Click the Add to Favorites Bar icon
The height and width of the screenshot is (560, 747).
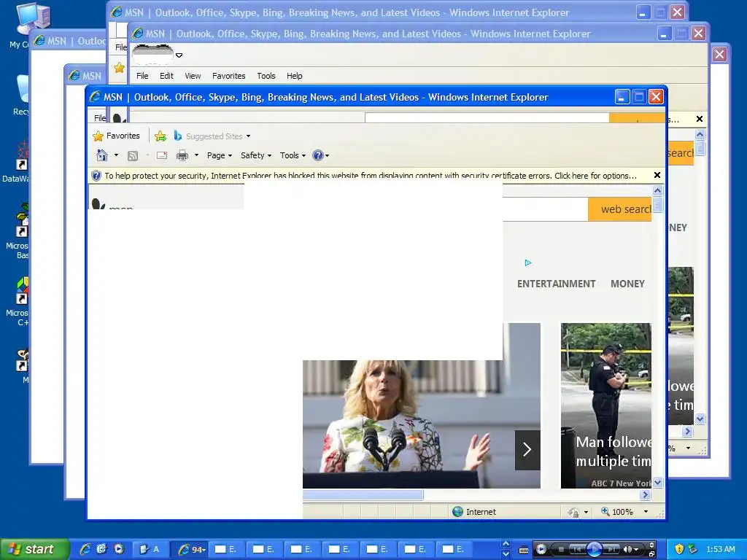(x=160, y=136)
